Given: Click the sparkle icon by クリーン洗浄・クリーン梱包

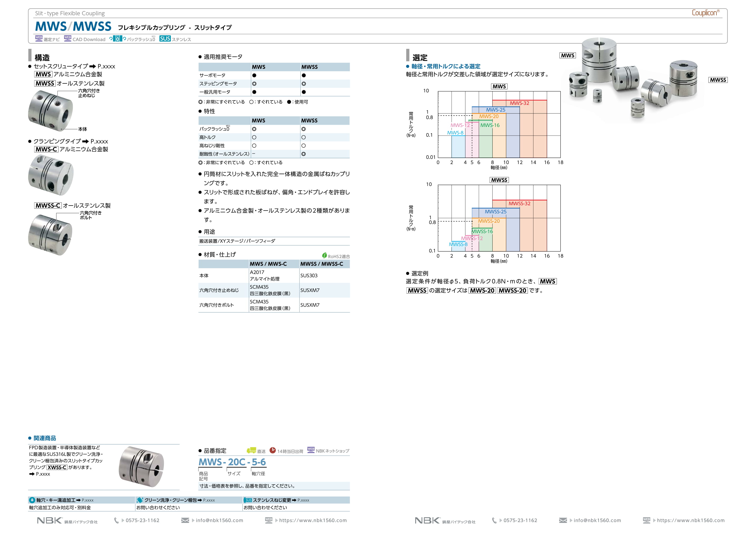Looking at the screenshot, I should click(x=140, y=500).
